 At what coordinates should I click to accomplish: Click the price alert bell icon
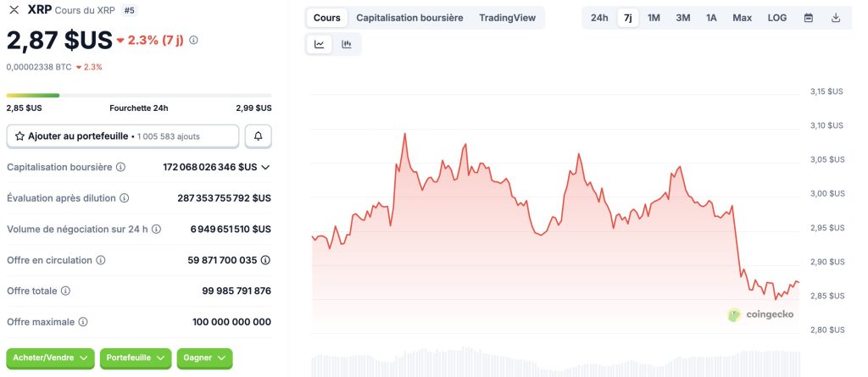[258, 136]
